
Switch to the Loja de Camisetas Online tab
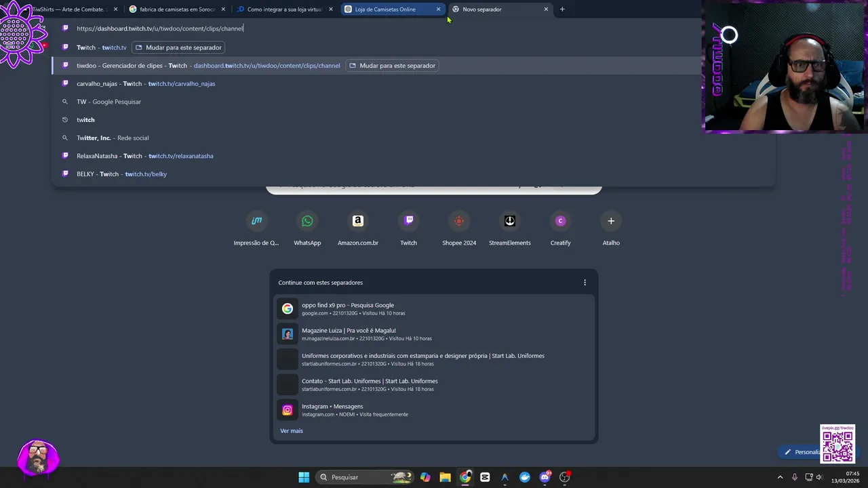tap(392, 9)
